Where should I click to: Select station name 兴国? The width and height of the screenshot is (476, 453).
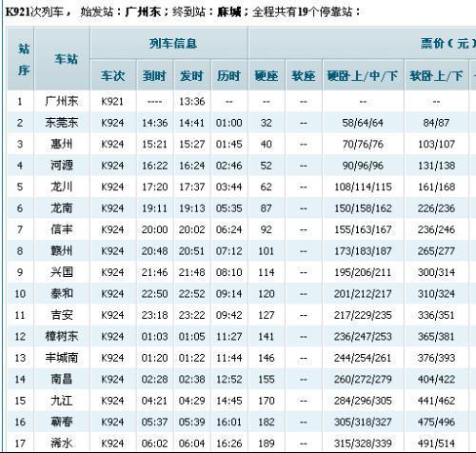coord(62,272)
